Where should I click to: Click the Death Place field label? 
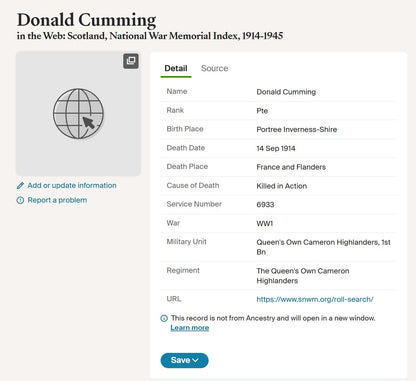click(x=187, y=166)
